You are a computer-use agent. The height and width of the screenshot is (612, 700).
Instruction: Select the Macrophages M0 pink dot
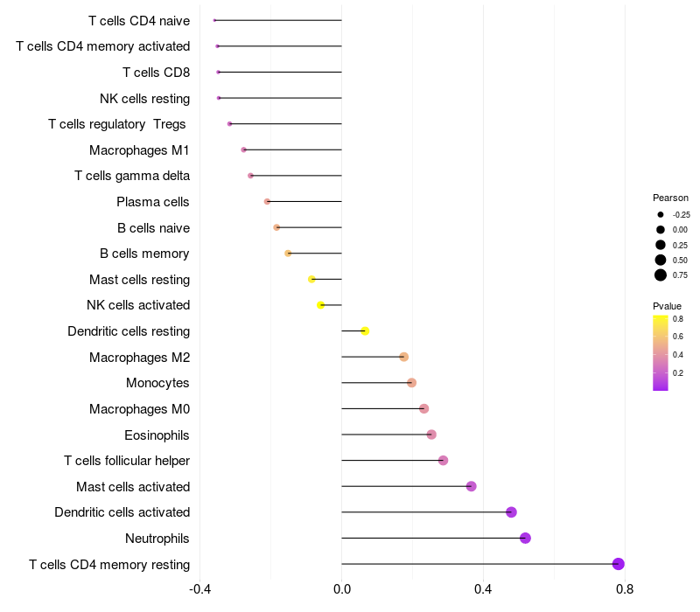[x=423, y=408]
